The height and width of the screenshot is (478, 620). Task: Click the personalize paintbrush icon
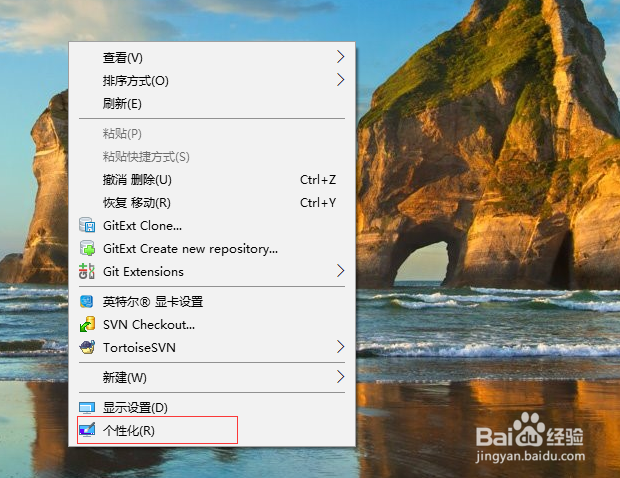(87, 430)
